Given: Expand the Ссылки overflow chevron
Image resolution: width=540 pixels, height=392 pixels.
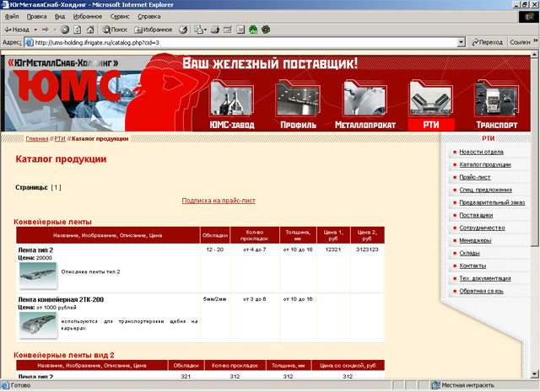Looking at the screenshot, I should (536, 40).
